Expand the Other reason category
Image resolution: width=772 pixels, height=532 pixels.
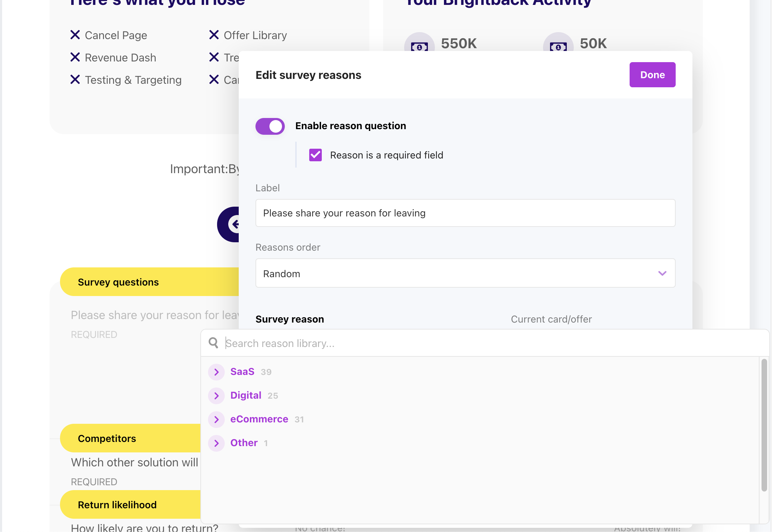pos(216,443)
